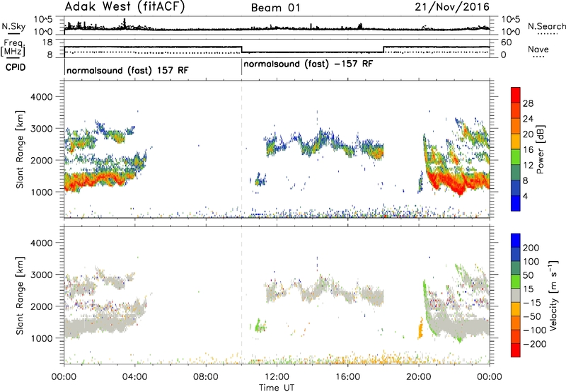Click the power panel 'Slant Range [km]' label

20,149
